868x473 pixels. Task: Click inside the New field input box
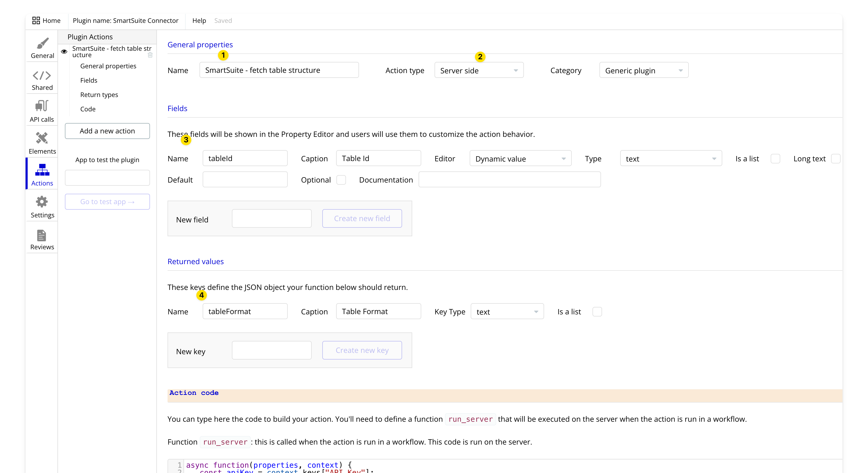[272, 218]
